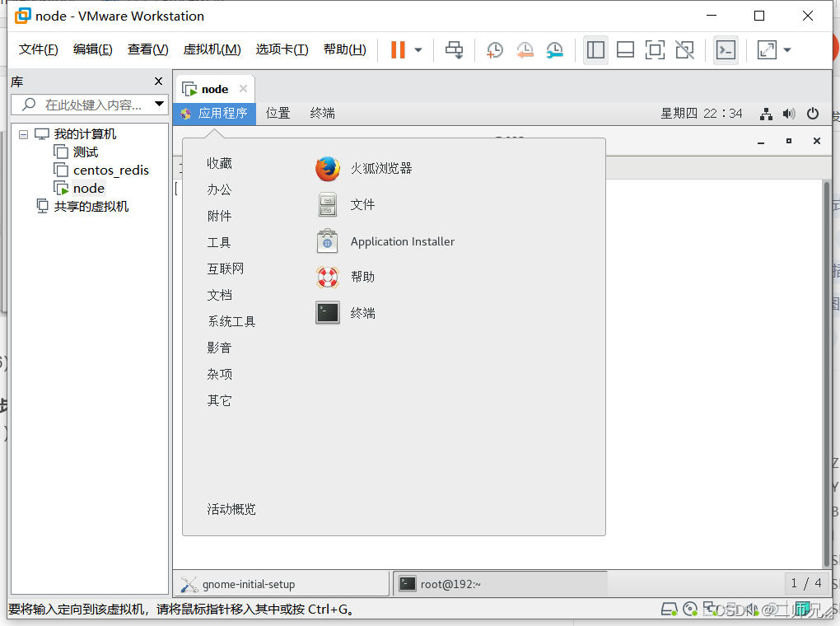Launch the 终端 terminal app icon
Image resolution: width=840 pixels, height=626 pixels.
[327, 313]
